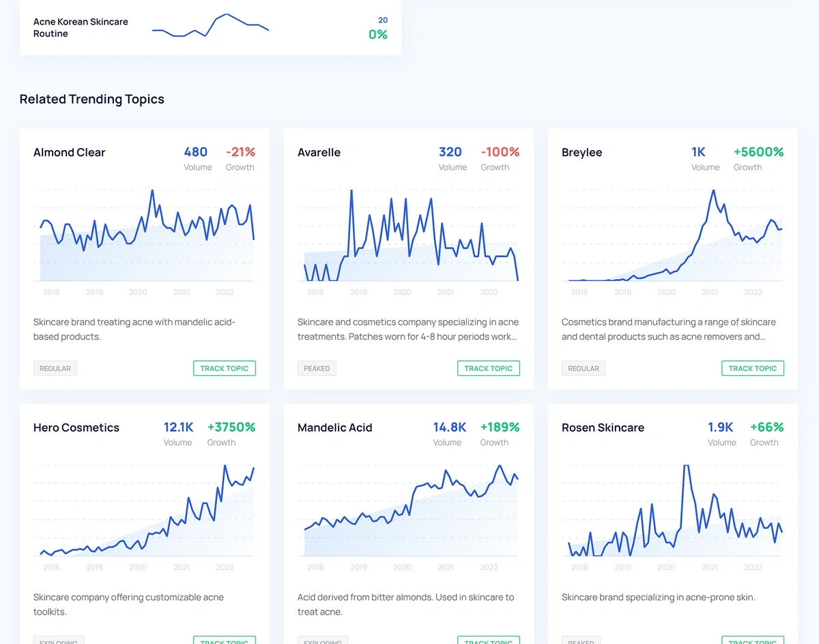
Task: Click the 0% growth value for Acne Korean Skincare Routine
Action: pyautogui.click(x=378, y=34)
